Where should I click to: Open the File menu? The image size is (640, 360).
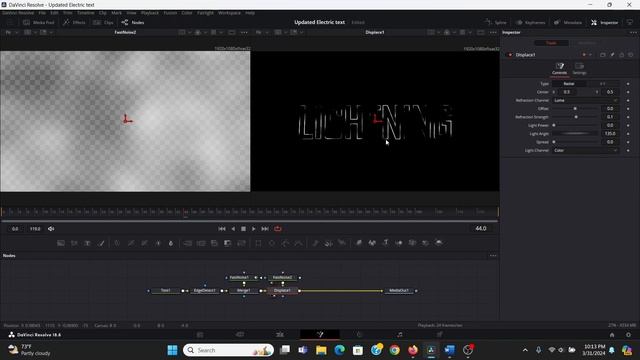click(x=42, y=13)
